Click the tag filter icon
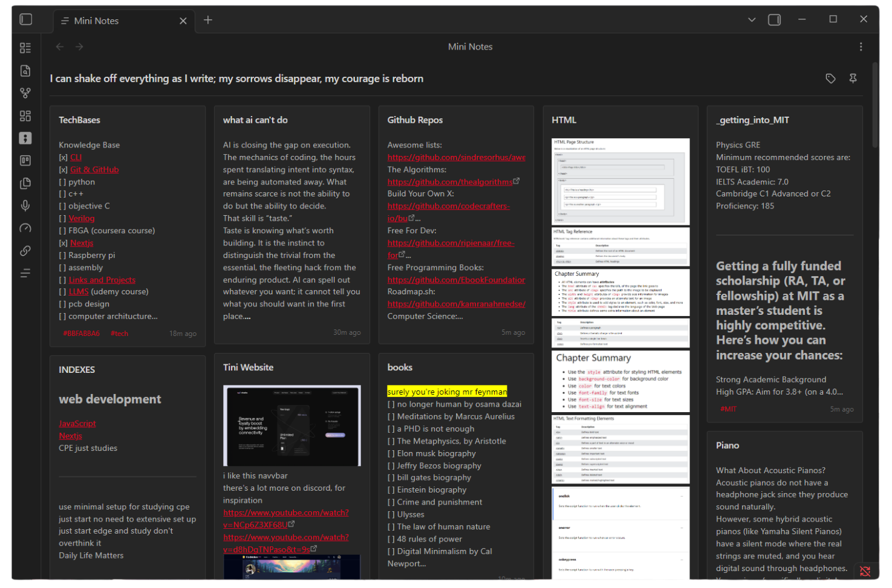Screen dimensions: 892x588 pyautogui.click(x=830, y=79)
